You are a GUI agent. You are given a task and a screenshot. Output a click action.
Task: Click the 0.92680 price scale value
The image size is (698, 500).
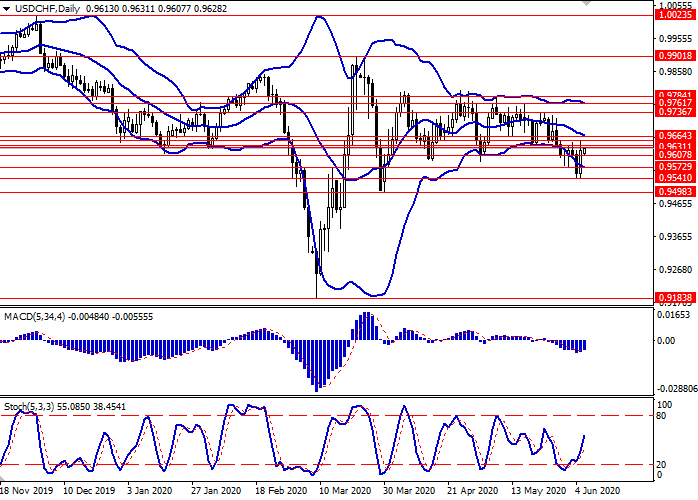click(x=673, y=270)
